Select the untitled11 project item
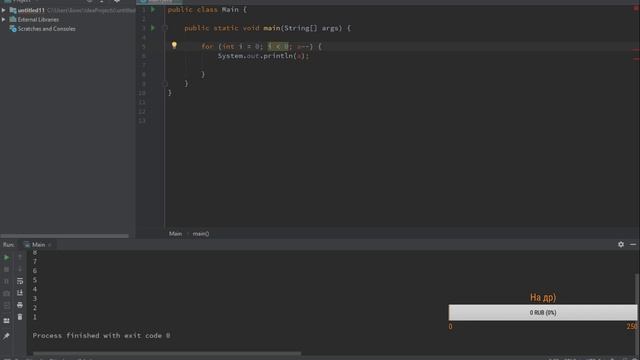The image size is (640, 360). coord(31,10)
